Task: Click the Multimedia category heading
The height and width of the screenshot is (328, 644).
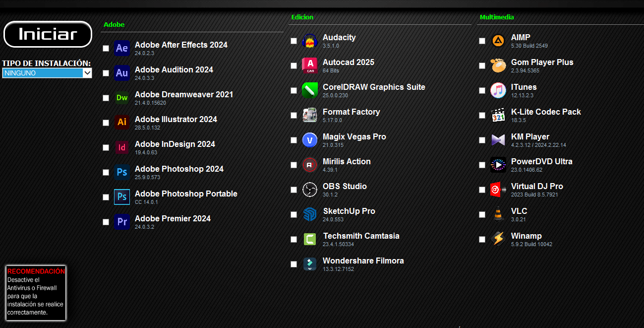Action: [497, 17]
